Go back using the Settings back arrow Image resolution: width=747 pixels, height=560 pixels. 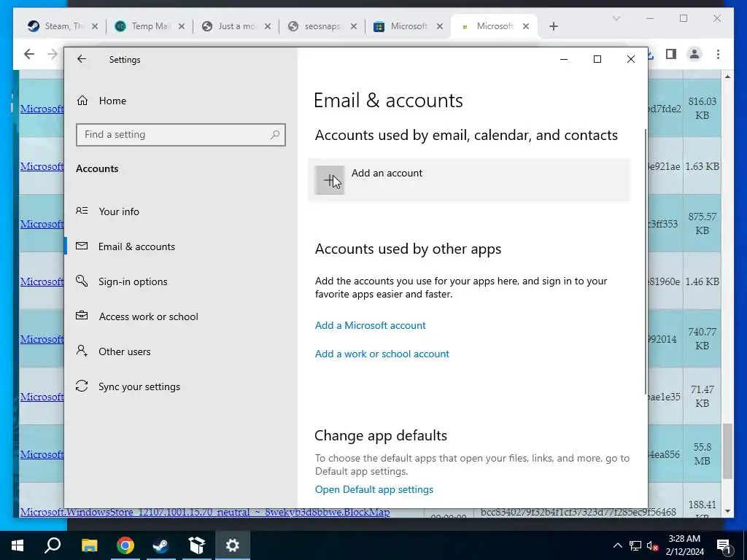pos(82,59)
